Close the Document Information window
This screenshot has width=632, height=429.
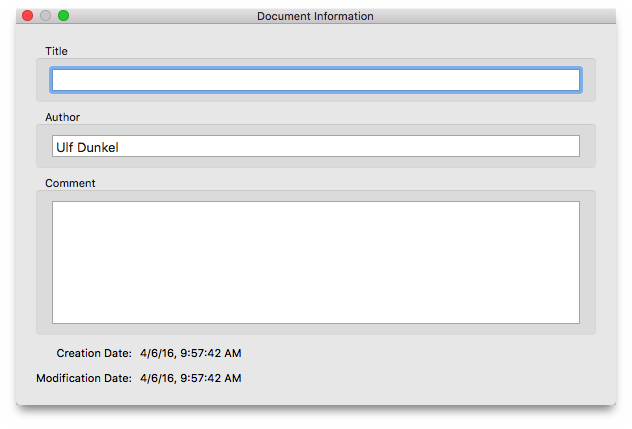[x=28, y=16]
